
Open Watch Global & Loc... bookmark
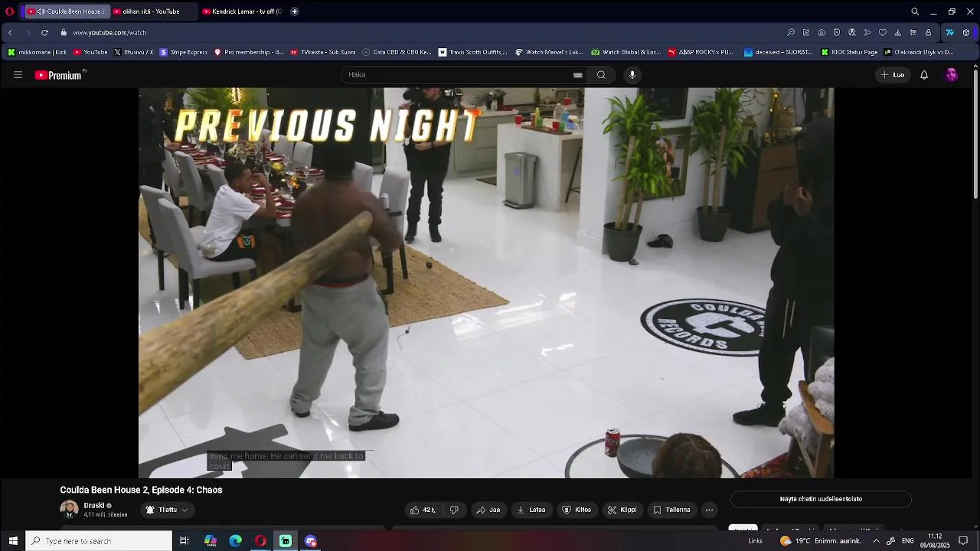tap(626, 53)
